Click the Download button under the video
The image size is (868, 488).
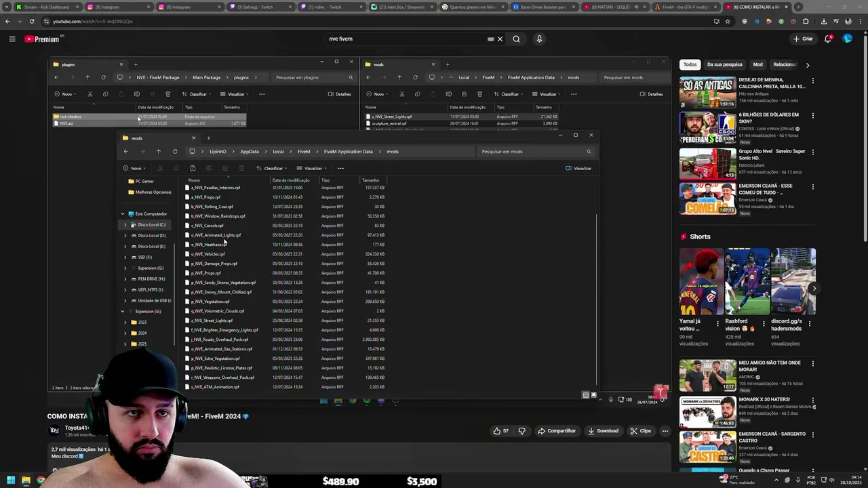point(603,430)
